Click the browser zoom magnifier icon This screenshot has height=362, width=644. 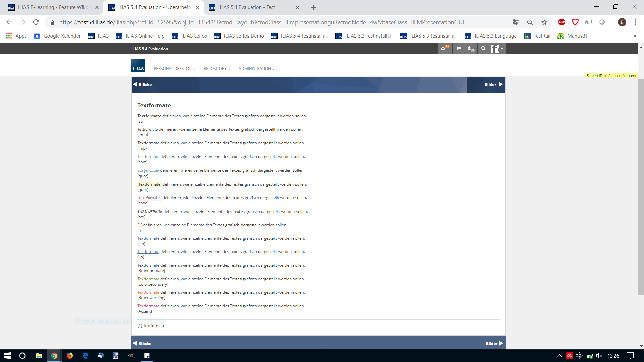530,22
